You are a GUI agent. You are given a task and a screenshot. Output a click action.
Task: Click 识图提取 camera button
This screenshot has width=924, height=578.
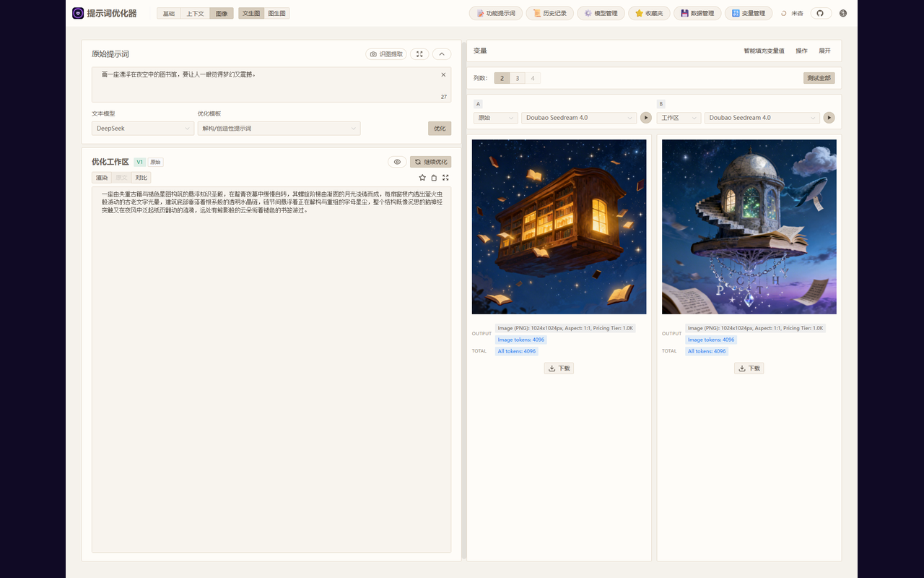click(386, 54)
